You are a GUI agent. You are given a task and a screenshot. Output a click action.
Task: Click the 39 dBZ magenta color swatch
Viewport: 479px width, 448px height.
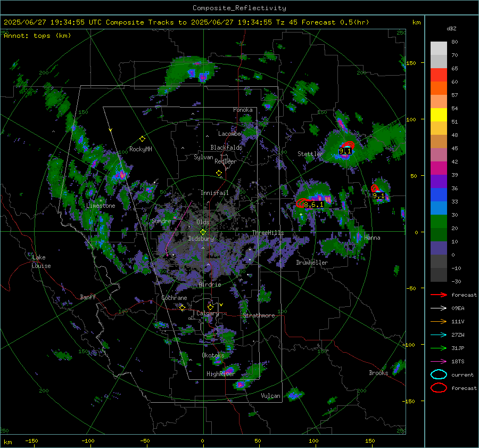439,168
